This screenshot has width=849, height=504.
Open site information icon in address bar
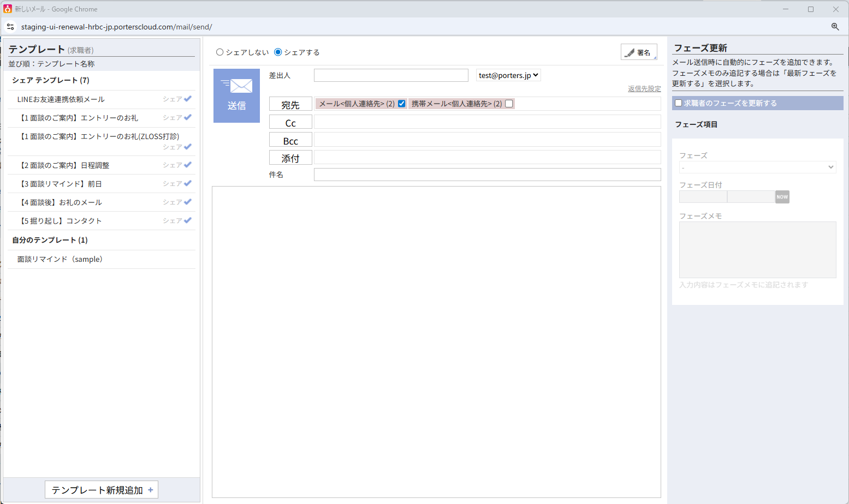(x=10, y=27)
